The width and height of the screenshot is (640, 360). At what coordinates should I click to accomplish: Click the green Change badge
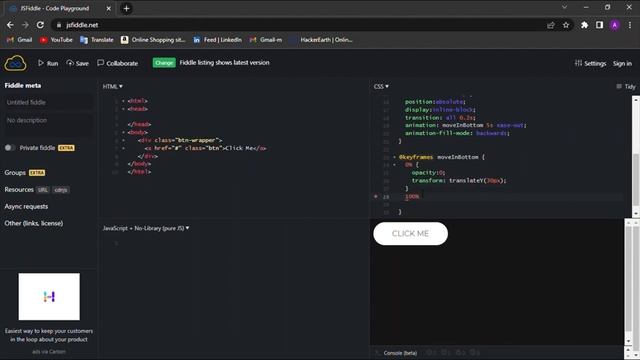[x=164, y=63]
